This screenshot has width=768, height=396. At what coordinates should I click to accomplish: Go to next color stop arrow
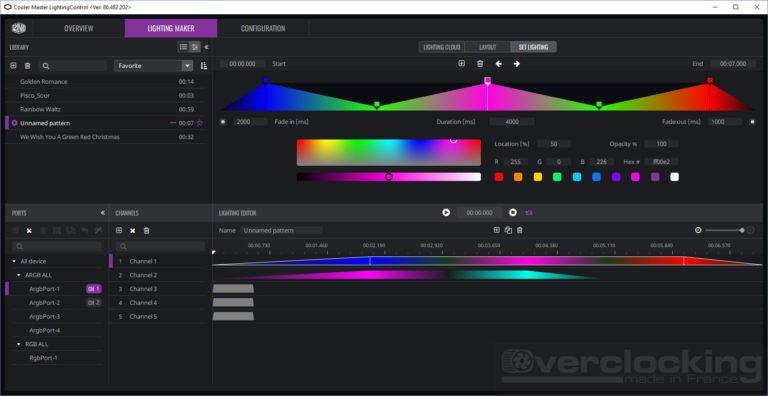(517, 64)
